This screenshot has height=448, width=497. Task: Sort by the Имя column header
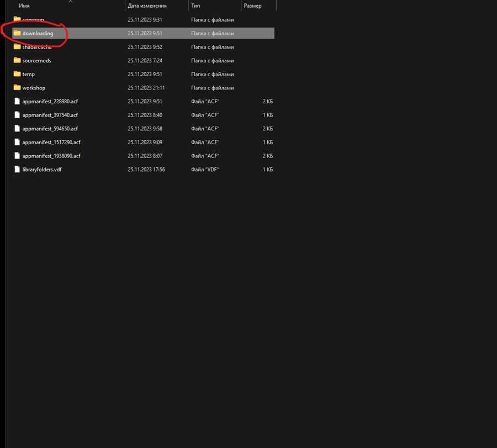24,6
